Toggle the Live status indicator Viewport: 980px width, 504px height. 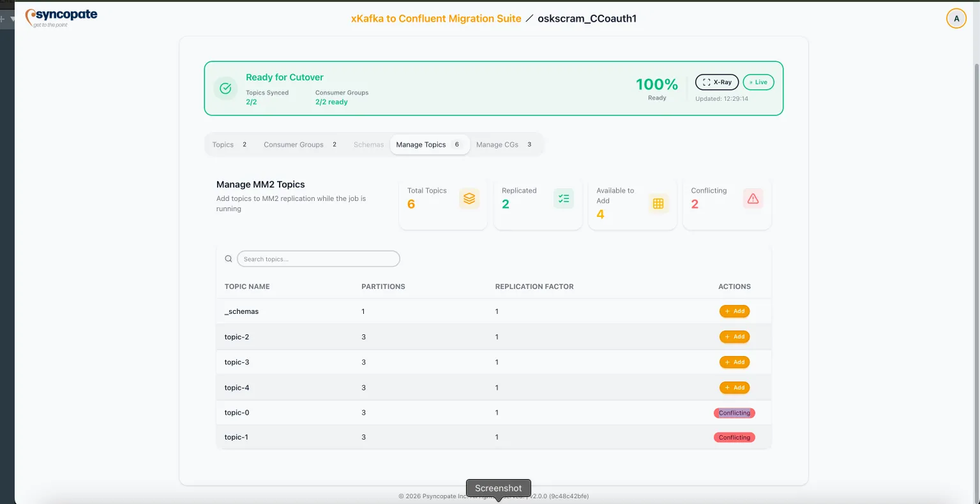coord(758,82)
